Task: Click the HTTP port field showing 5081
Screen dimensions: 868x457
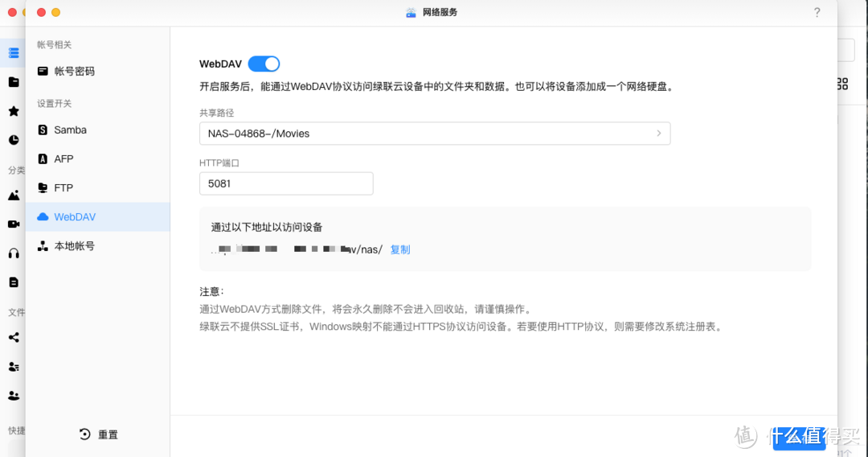Action: pos(286,183)
